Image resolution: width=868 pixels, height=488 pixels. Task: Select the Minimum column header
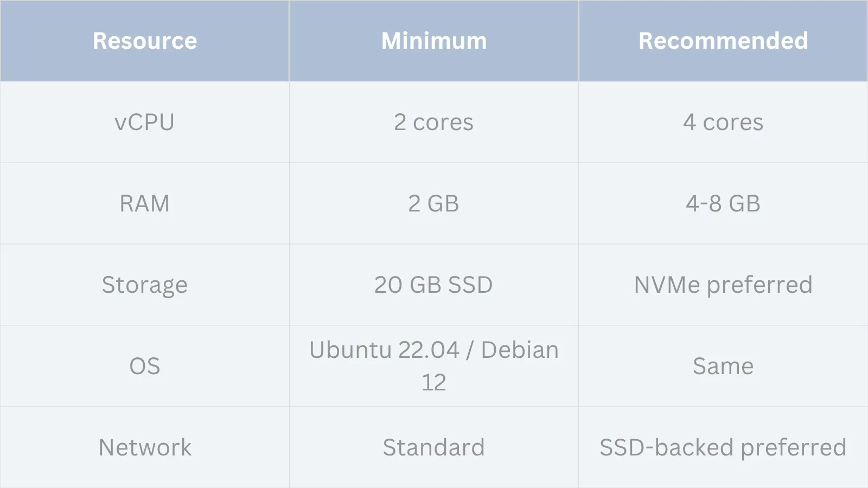tap(434, 41)
